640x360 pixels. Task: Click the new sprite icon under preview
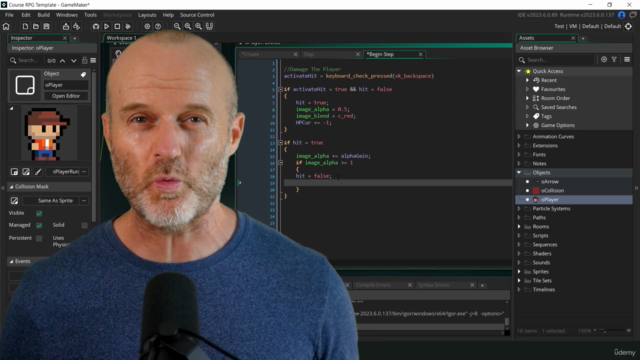point(14,172)
